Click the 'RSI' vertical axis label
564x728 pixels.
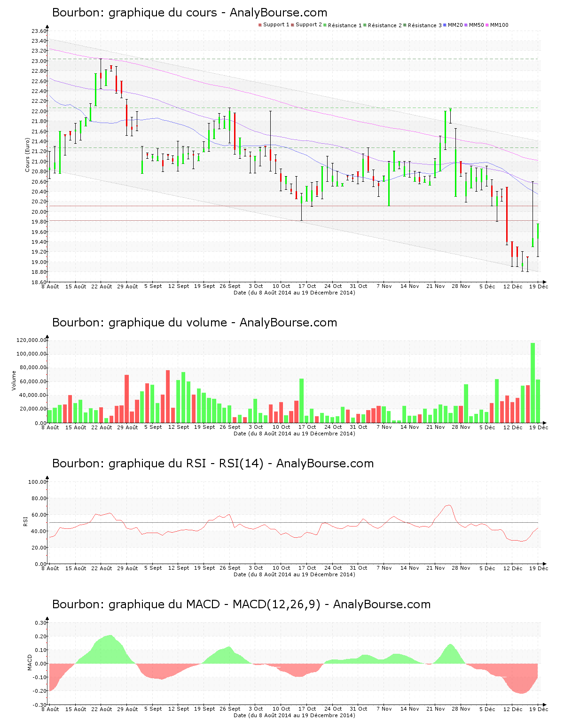click(x=25, y=521)
